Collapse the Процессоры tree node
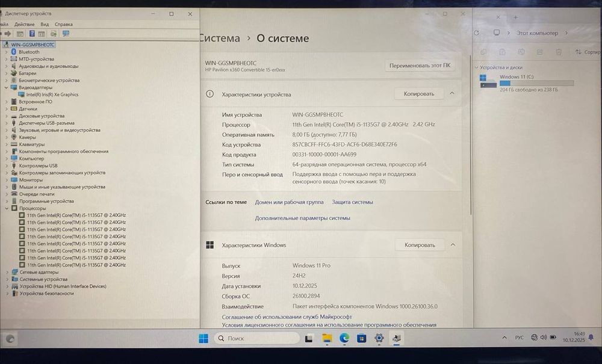Viewport: 602px width, 364px height. (7, 208)
